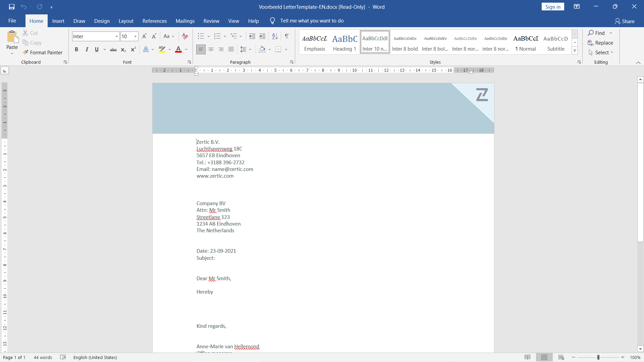
Task: Switch to Read Mode view icon
Action: [527, 357]
